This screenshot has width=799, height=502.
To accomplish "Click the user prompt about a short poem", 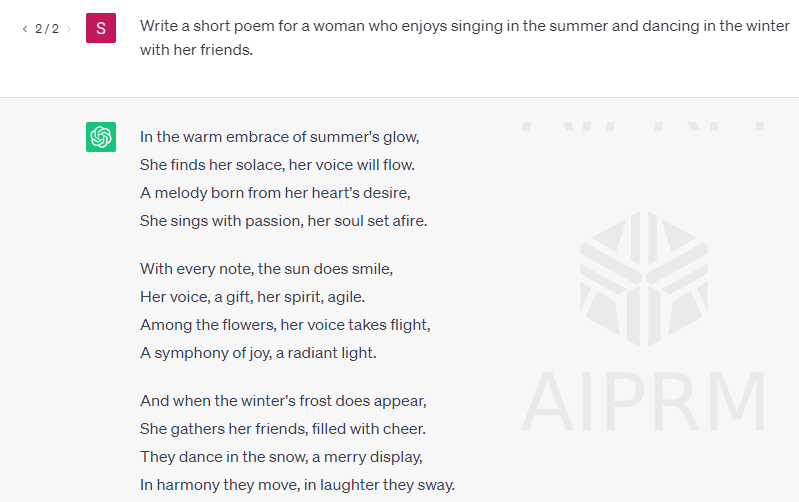I will pos(464,38).
